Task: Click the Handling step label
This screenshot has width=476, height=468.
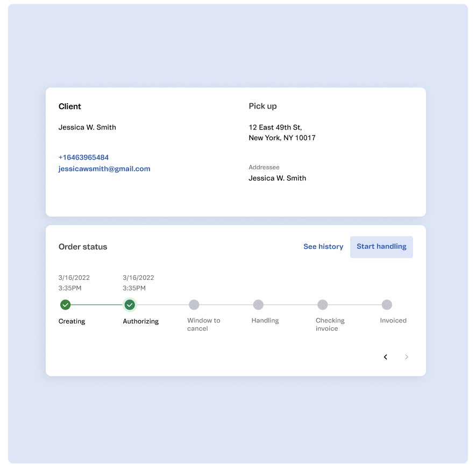Action: [265, 321]
